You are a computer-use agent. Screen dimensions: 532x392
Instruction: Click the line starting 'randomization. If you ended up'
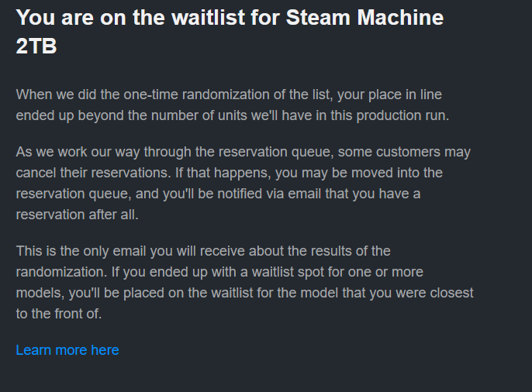click(x=219, y=272)
